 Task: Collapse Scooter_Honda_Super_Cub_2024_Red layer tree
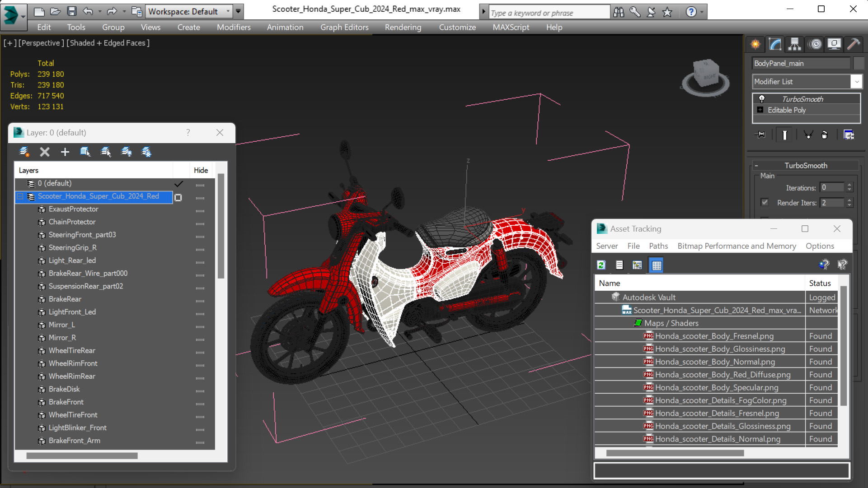pos(20,196)
